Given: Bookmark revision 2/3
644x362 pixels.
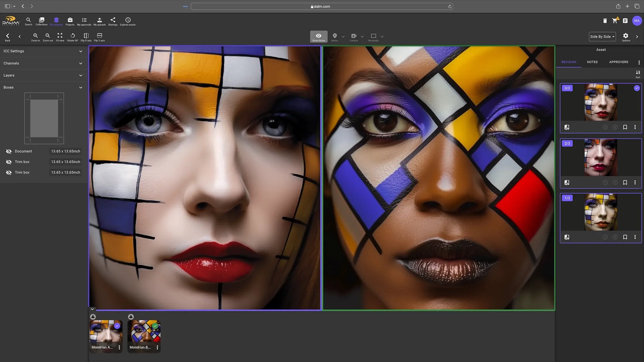Looking at the screenshot, I should pyautogui.click(x=625, y=182).
